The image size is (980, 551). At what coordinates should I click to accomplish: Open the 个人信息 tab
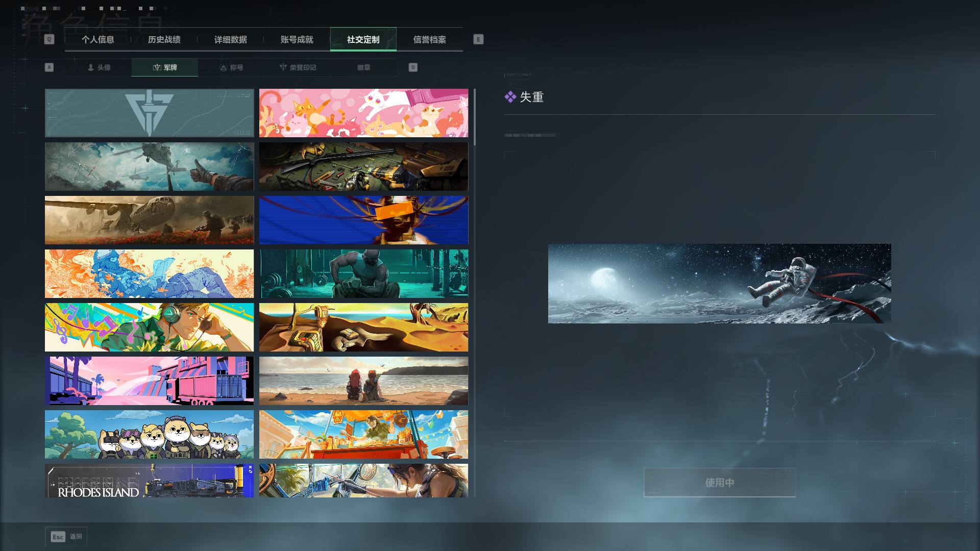point(98,39)
